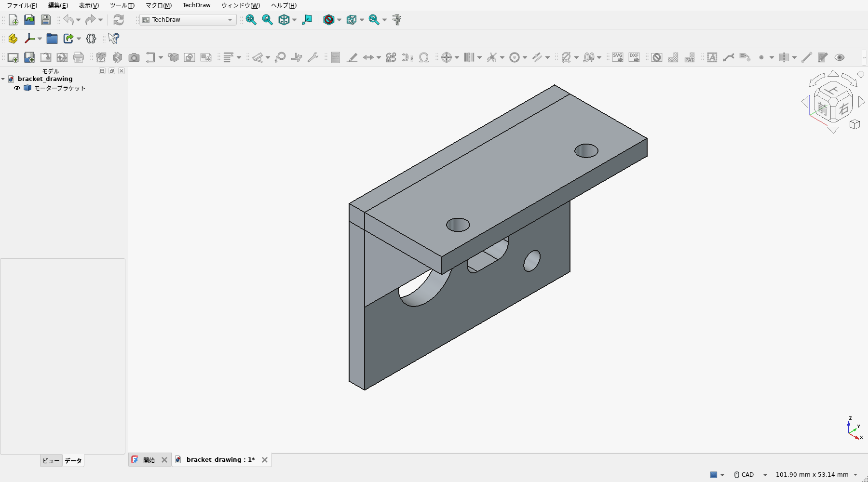Close the bracket_drawing document tab
868x482 pixels.
(x=264, y=460)
